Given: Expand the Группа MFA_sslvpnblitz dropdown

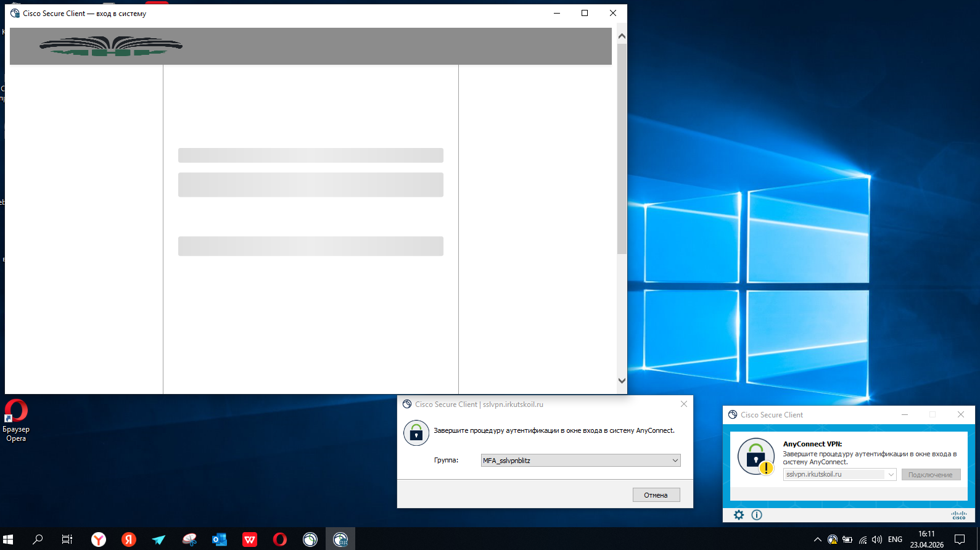Looking at the screenshot, I should pyautogui.click(x=581, y=461).
